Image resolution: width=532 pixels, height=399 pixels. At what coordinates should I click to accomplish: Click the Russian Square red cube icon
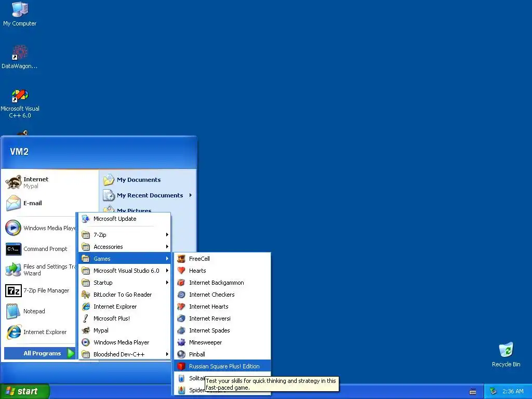point(181,366)
